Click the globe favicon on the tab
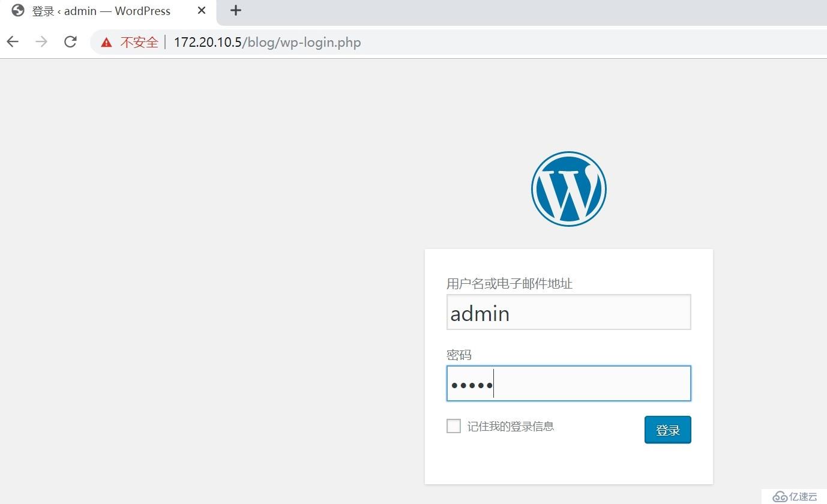Image resolution: width=827 pixels, height=504 pixels. pyautogui.click(x=18, y=10)
